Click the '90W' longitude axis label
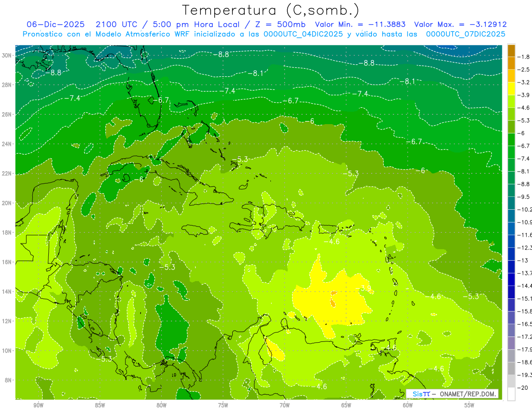This screenshot has height=411, width=532. pos(38,405)
